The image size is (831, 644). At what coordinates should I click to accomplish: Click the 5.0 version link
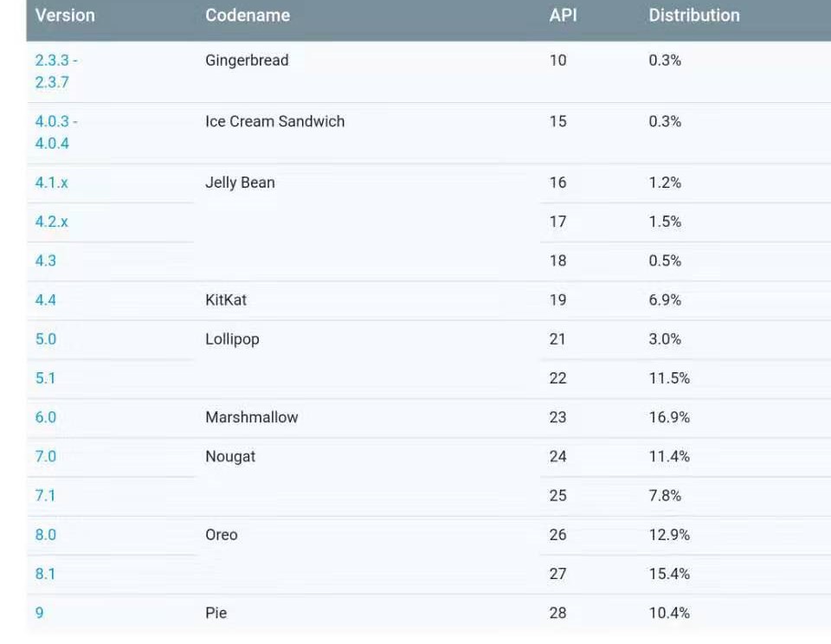click(x=46, y=338)
